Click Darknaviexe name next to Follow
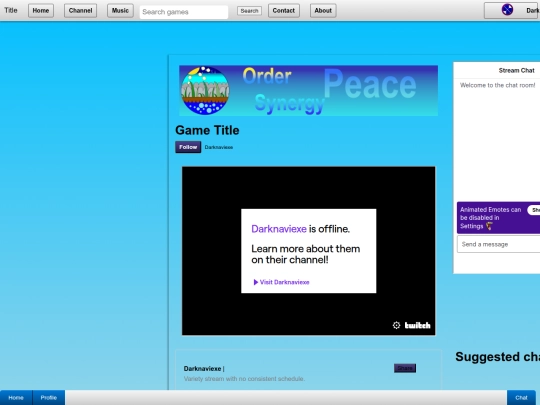The height and width of the screenshot is (405, 540). 219,147
